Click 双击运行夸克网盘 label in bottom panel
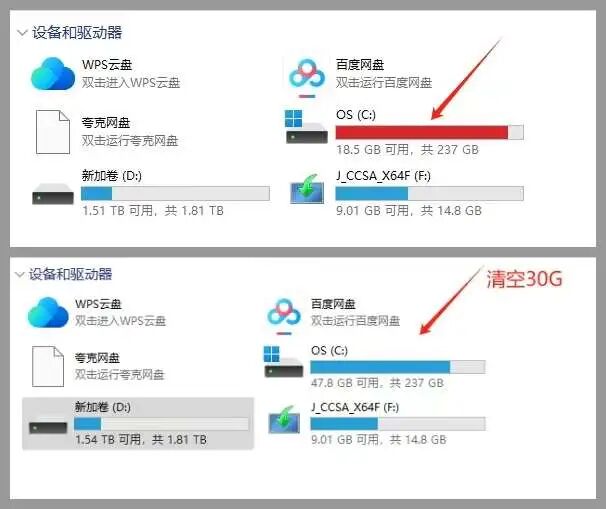 pyautogui.click(x=119, y=374)
